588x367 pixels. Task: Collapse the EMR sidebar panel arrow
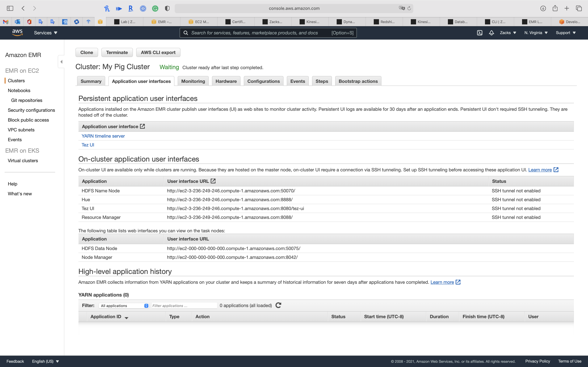61,62
